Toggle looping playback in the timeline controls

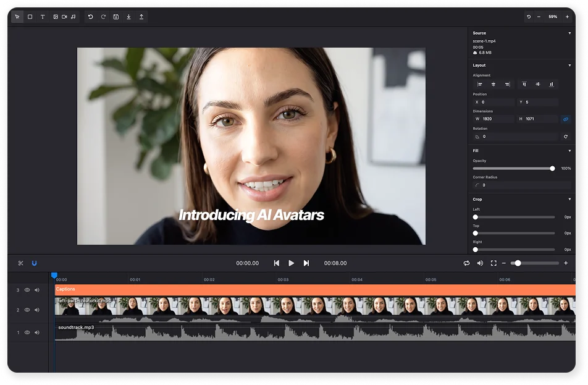[467, 263]
